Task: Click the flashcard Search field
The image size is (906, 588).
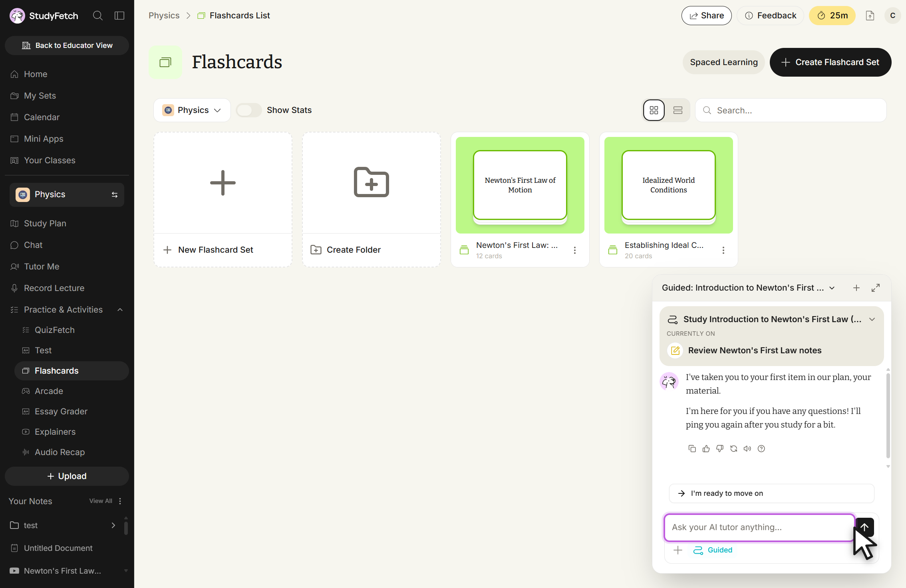Action: point(791,110)
